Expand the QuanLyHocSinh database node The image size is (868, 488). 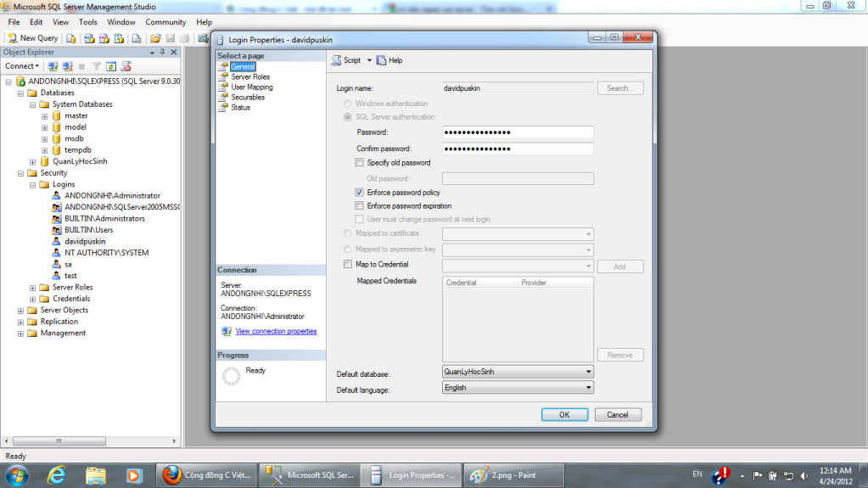[x=33, y=161]
